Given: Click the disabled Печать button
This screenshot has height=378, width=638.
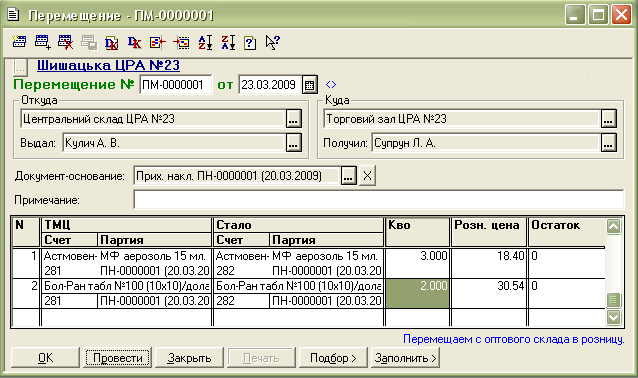Looking at the screenshot, I should pos(261,358).
